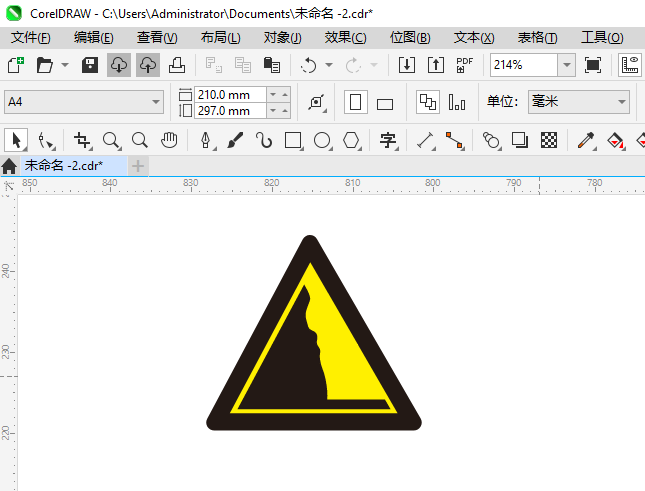Screen dimensions: 645x491
Task: Switch page to portrait orientation
Action: click(355, 102)
